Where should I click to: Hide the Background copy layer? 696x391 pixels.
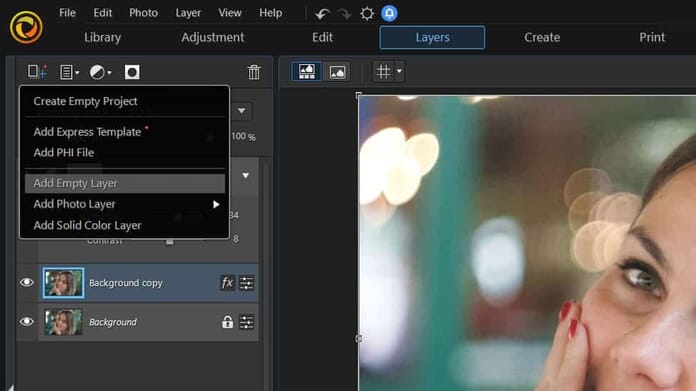tap(27, 282)
